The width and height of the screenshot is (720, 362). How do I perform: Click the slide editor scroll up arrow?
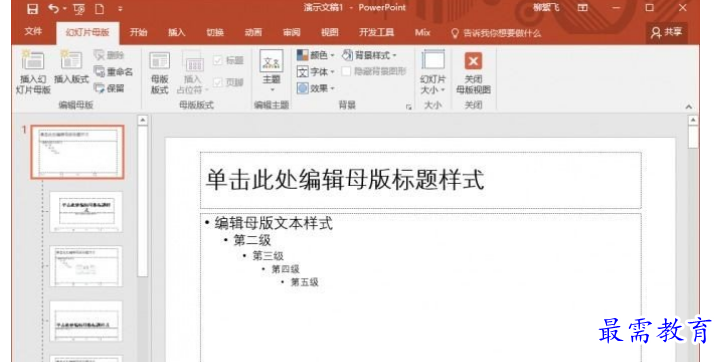click(693, 120)
